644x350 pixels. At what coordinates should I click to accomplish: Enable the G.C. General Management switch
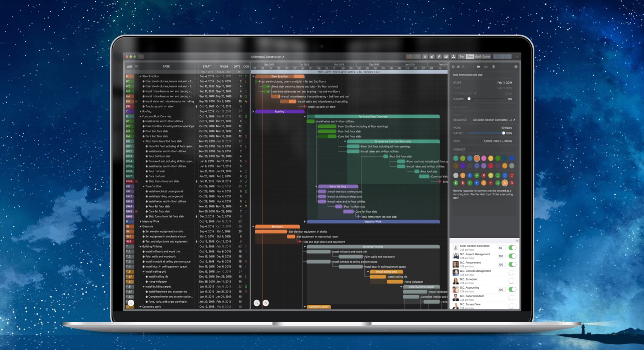[x=512, y=273]
